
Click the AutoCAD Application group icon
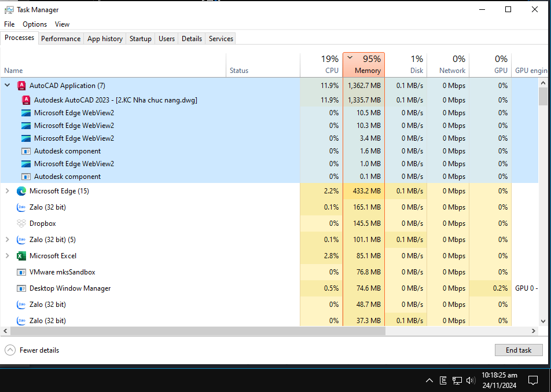pyautogui.click(x=21, y=86)
